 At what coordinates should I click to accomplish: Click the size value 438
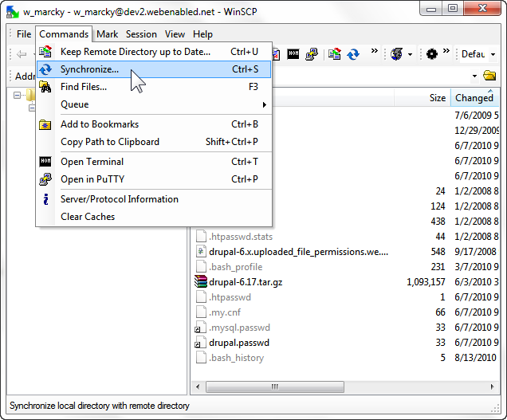[x=438, y=221]
